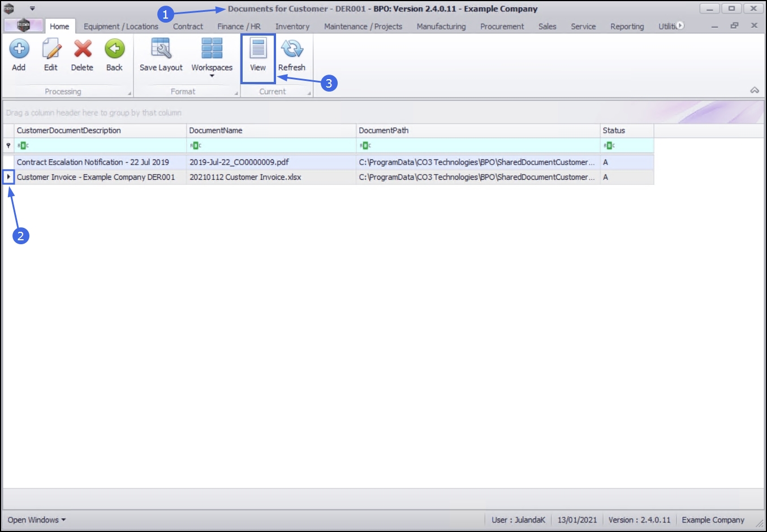The width and height of the screenshot is (767, 532).
Task: Click the Status column header
Action: click(627, 131)
